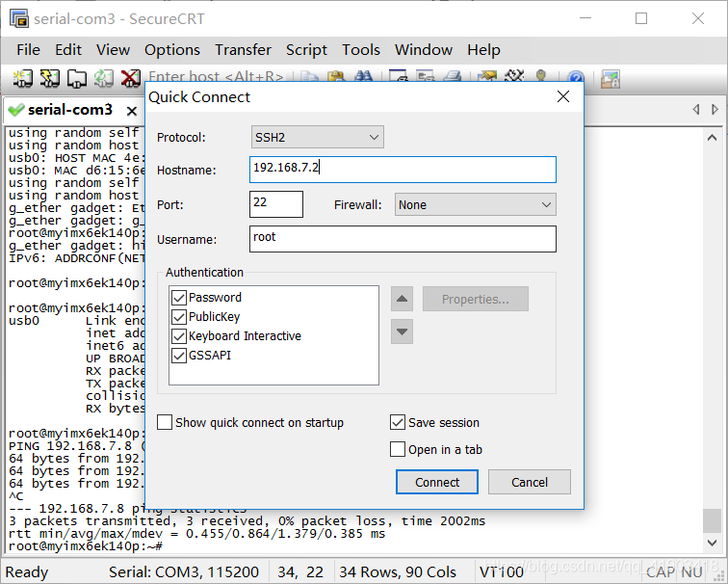Screen dimensions: 728x584
Task: Click the terminal vertical scrollbar thumb
Action: click(712, 520)
